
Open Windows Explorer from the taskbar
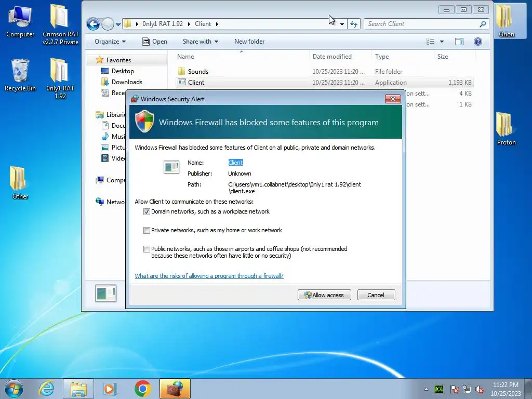click(78, 389)
